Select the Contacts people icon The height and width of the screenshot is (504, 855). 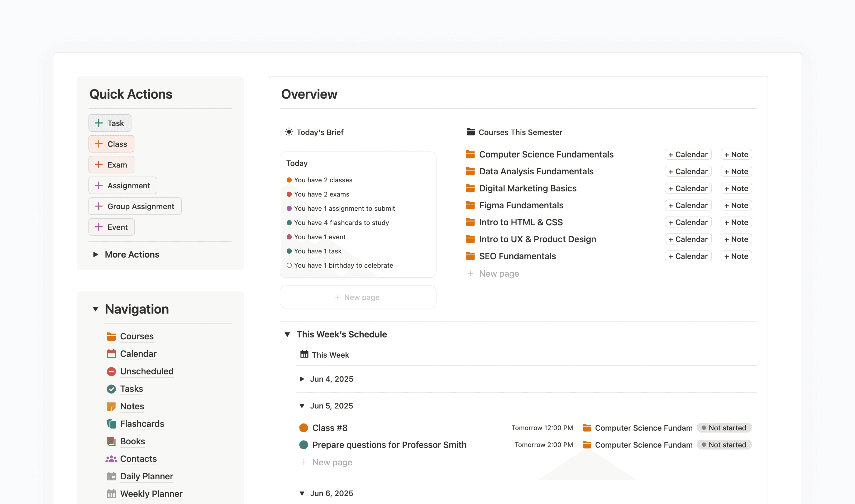(x=111, y=459)
